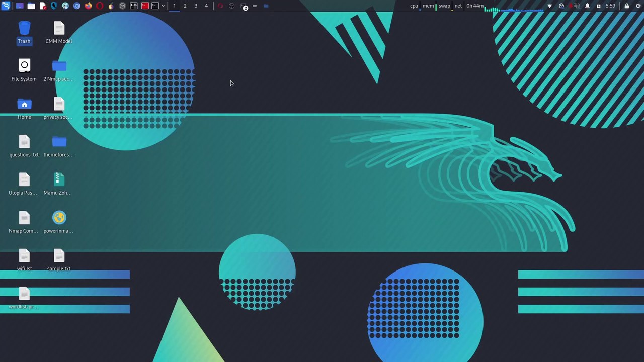Open the power manager battery icon
The height and width of the screenshot is (362, 644).
pyautogui.click(x=599, y=6)
